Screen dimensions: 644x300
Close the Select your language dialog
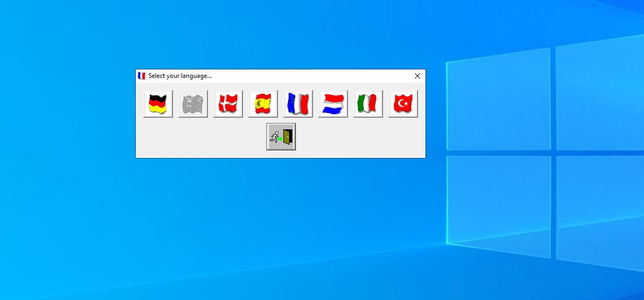[417, 76]
